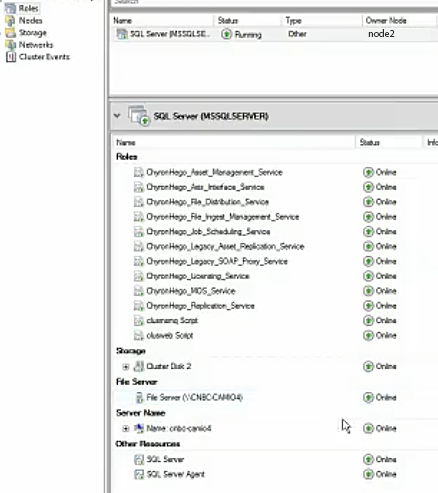Click the Networks icon
The width and height of the screenshot is (438, 493).
(10, 45)
